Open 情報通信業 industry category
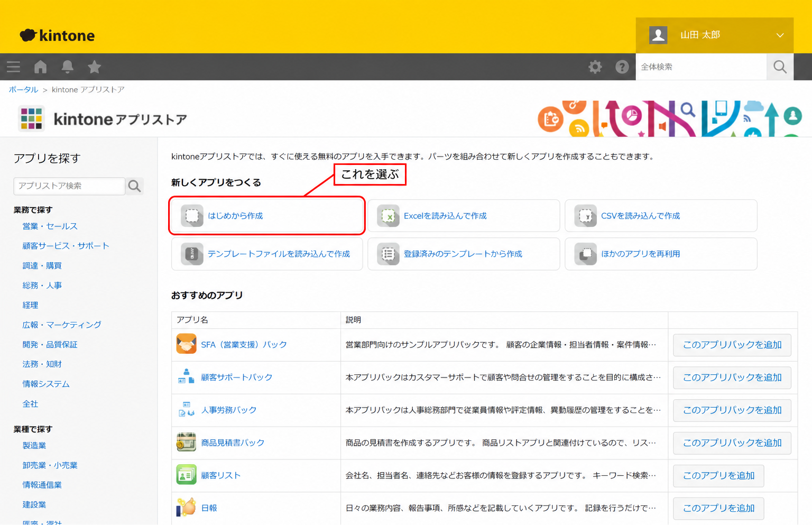 click(42, 485)
